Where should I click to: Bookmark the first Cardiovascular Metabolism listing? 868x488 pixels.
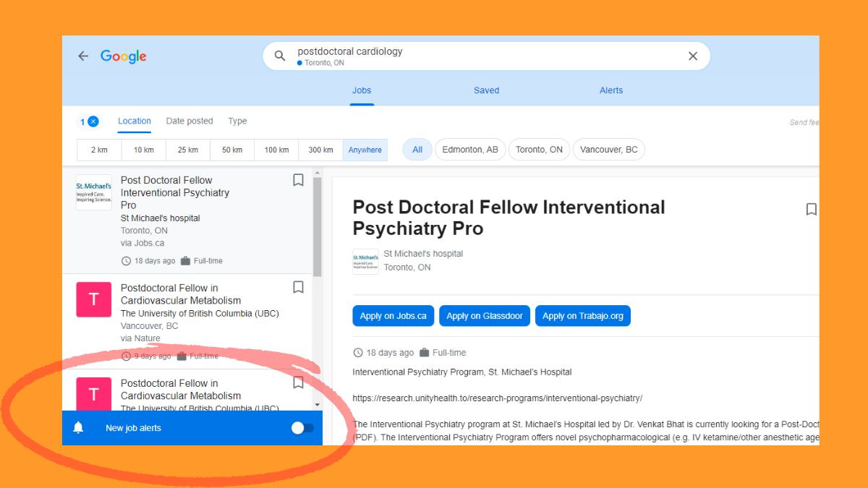298,287
